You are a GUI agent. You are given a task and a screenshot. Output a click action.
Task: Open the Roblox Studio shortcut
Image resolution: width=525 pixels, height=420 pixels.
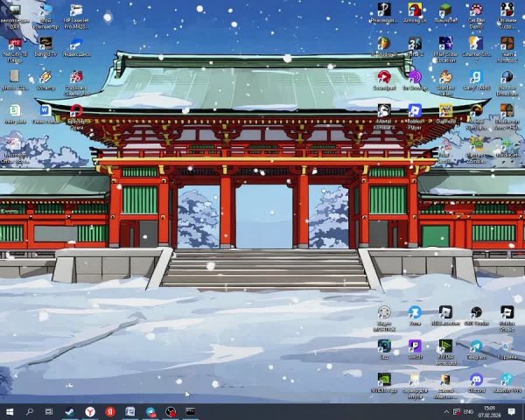tap(507, 318)
